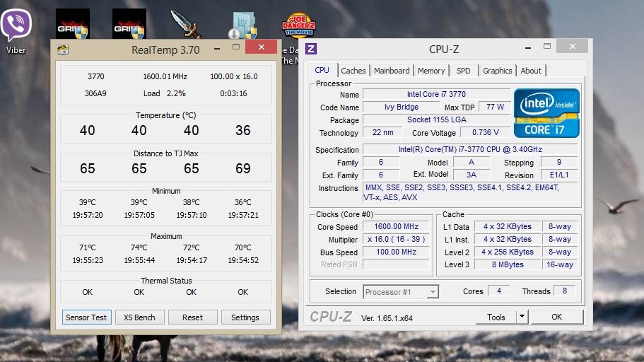Run Sensor Test in RealTemp
The image size is (644, 362).
tap(86, 317)
